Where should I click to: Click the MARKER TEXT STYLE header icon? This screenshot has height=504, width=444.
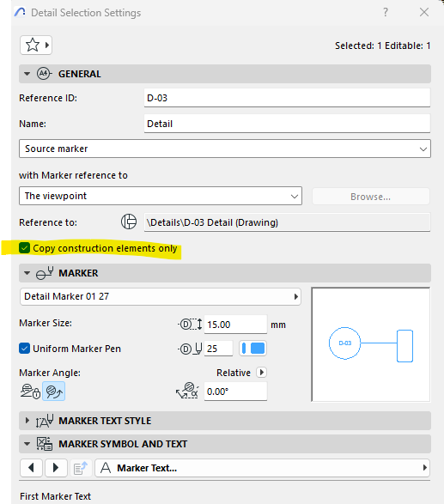45,421
